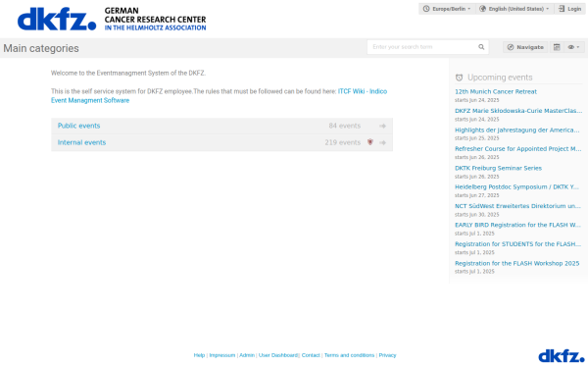Open the Internal events category
Viewport: 588px width, 368px height.
point(81,142)
